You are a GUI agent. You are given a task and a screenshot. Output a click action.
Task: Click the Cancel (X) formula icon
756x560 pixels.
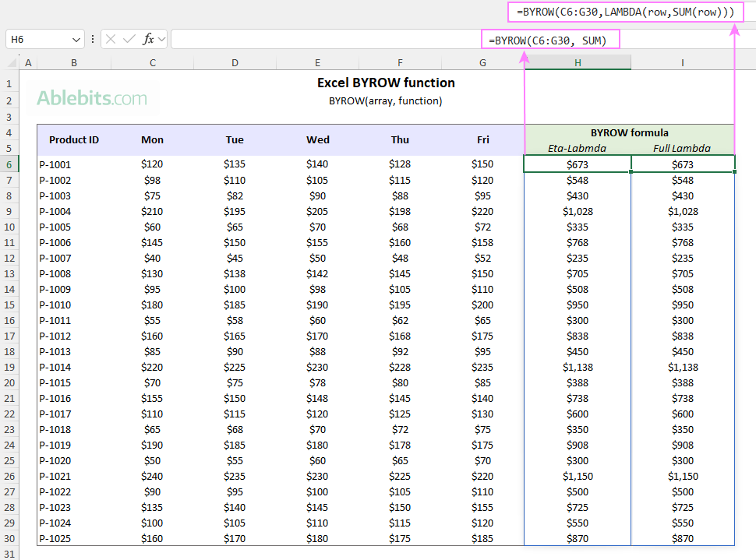(111, 39)
